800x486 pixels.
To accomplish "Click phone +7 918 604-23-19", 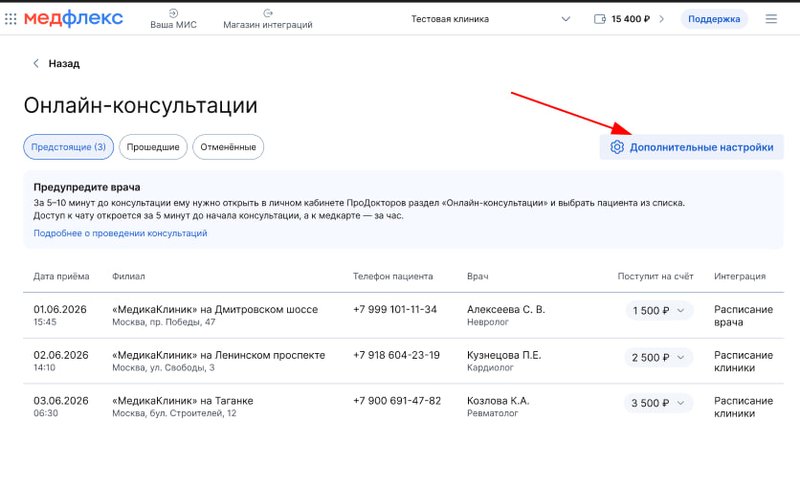I will point(396,355).
